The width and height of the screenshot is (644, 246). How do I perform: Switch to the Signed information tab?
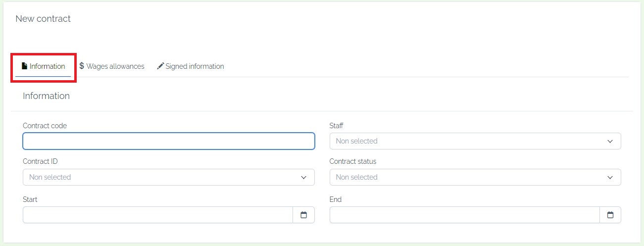(191, 66)
